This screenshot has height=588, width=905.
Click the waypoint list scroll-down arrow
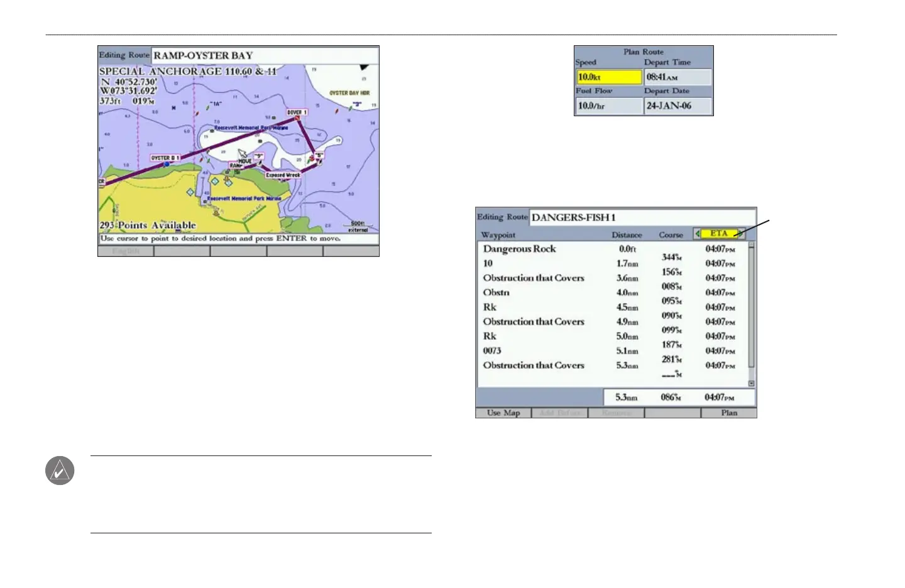751,383
